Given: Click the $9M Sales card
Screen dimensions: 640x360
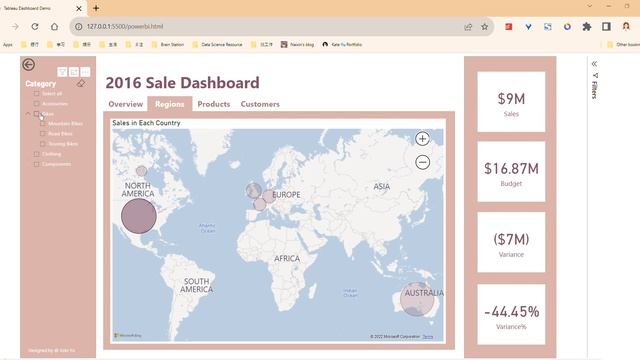Looking at the screenshot, I should [511, 102].
